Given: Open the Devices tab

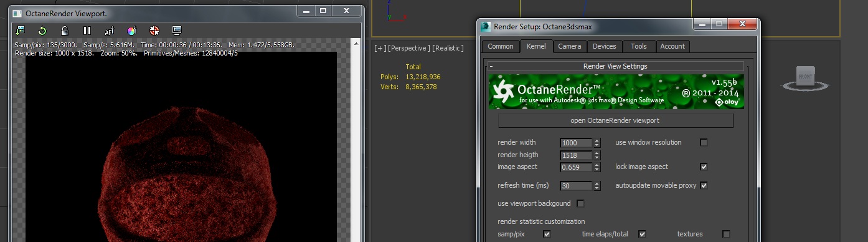Looking at the screenshot, I should 604,46.
